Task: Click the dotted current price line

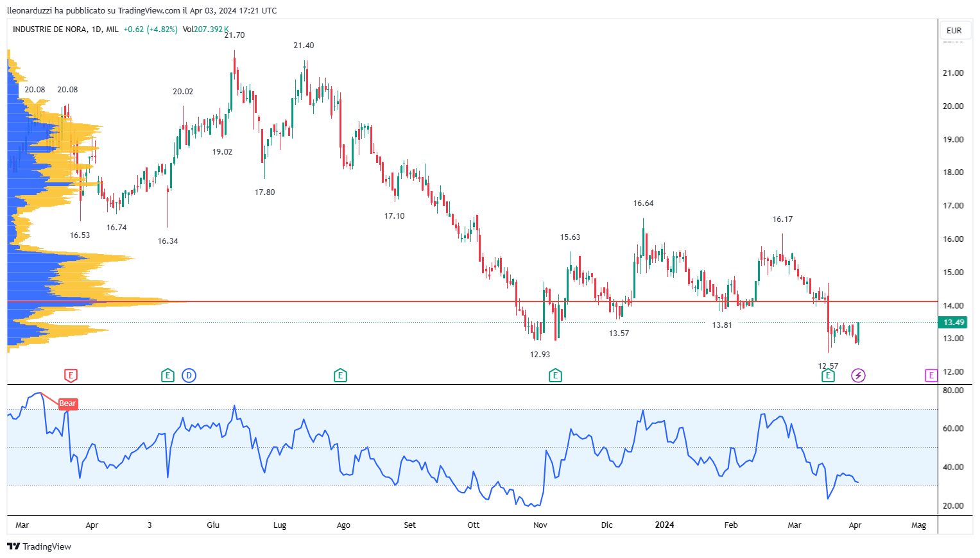Action: [472, 323]
